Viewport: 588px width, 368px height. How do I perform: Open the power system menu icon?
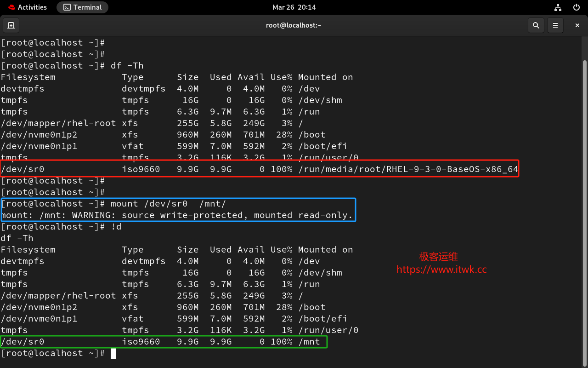[577, 7]
